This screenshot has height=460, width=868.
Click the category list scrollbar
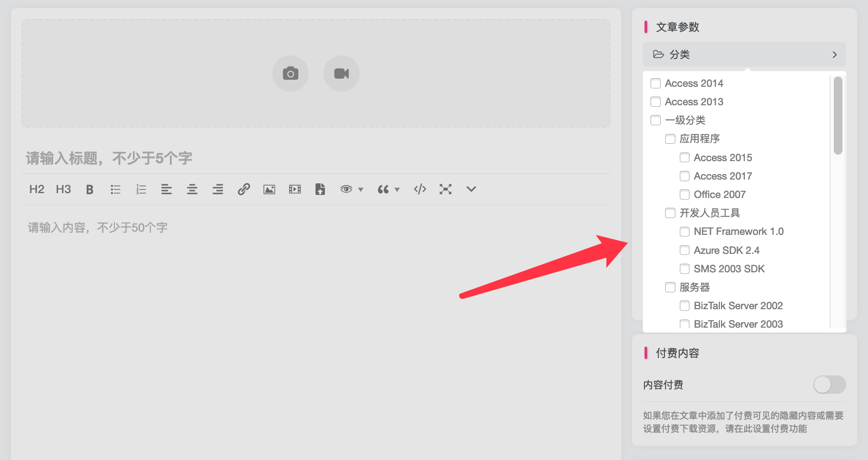pos(838,116)
